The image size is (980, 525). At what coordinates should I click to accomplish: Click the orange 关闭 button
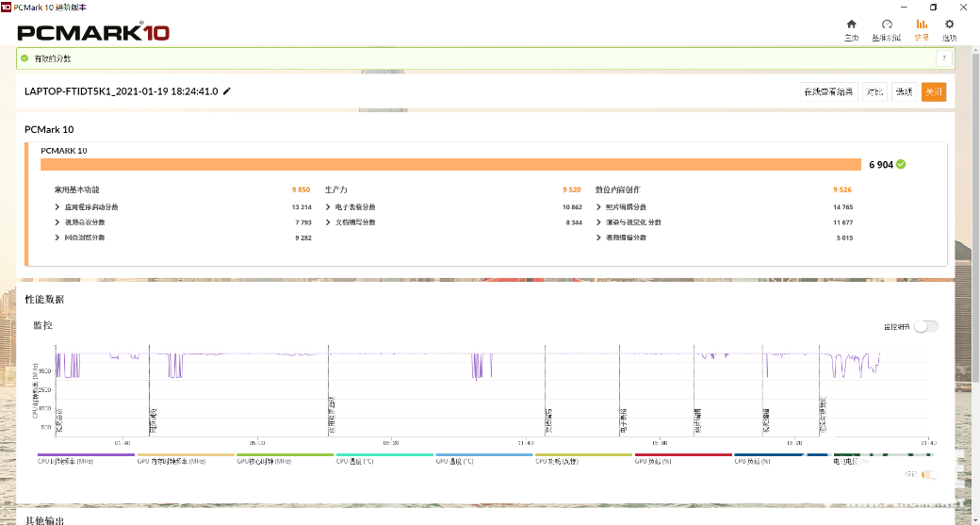tap(934, 91)
